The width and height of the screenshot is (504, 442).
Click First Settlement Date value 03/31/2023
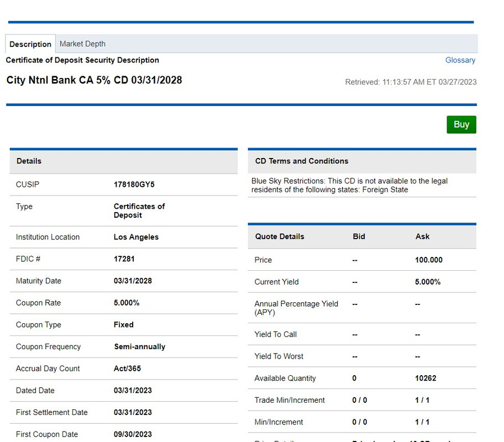coord(133,412)
